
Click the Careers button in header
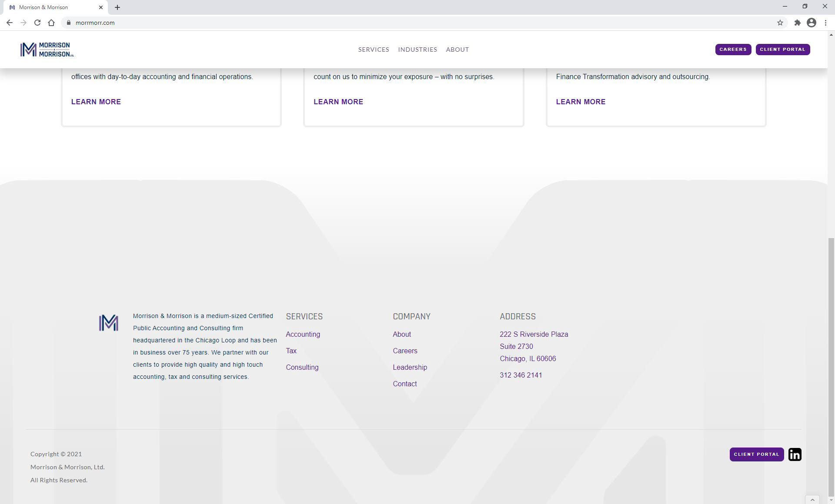tap(733, 50)
